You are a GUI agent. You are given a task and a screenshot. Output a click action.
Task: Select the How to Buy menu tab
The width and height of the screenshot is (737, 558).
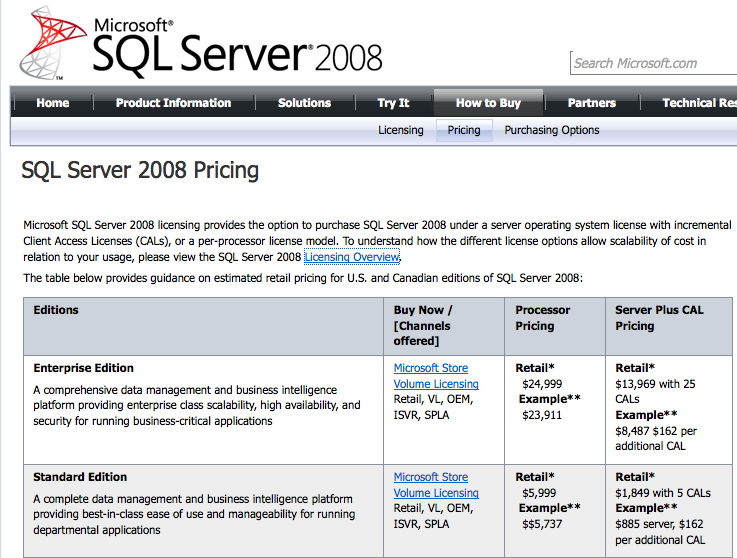coord(488,102)
